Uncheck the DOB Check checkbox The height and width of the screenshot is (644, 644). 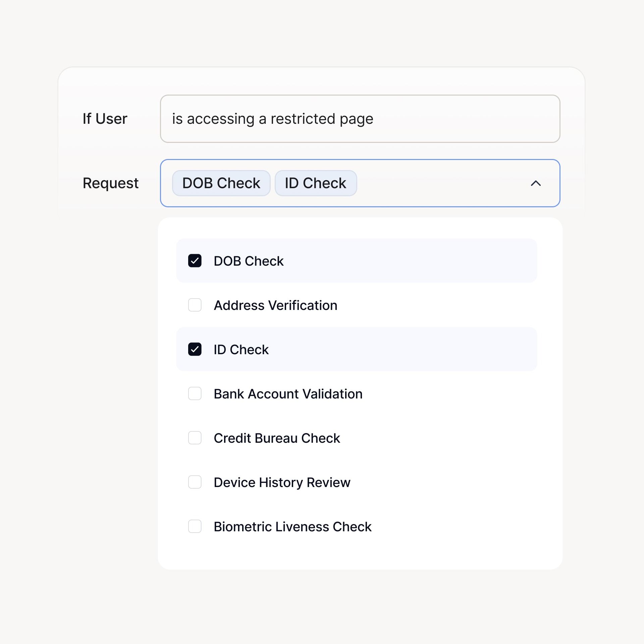(195, 261)
